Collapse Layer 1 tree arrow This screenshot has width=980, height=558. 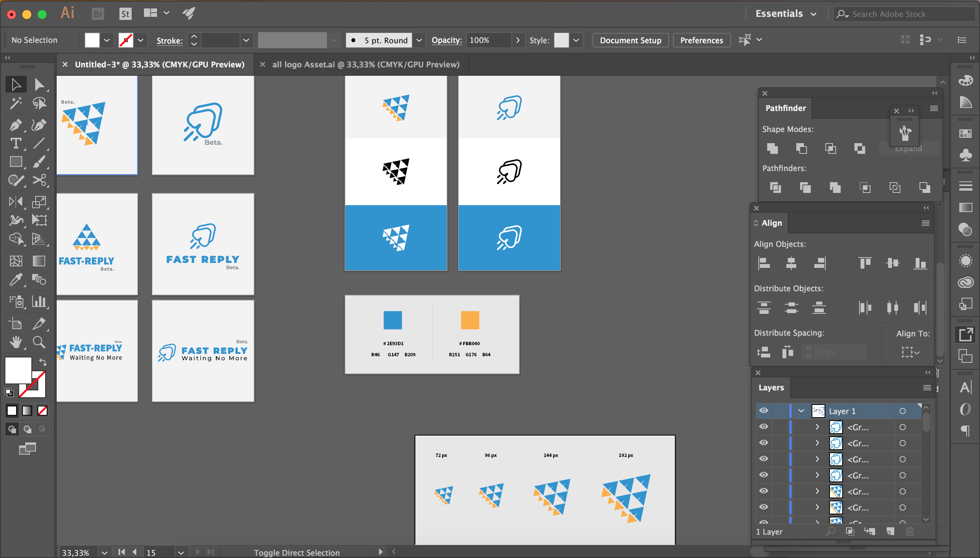pyautogui.click(x=801, y=411)
